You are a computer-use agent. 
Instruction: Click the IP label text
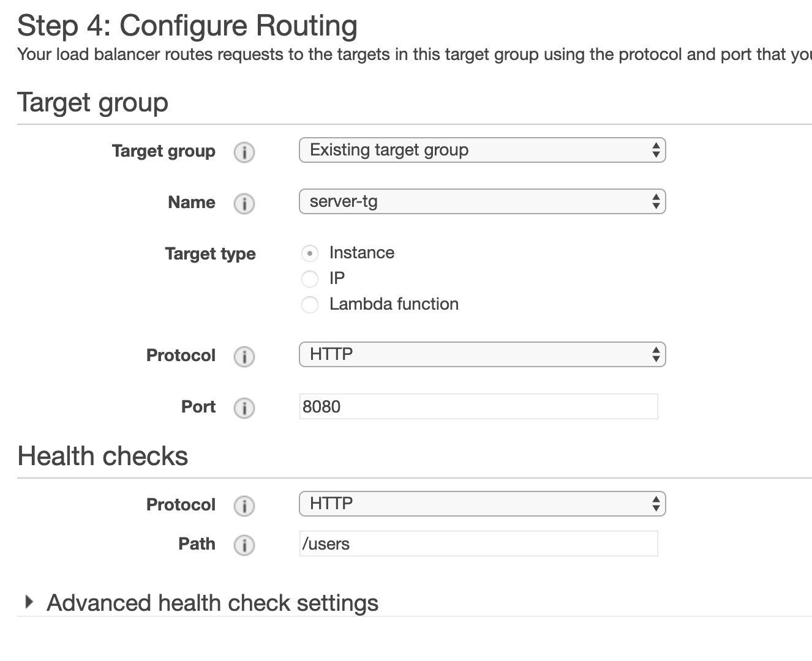tap(337, 278)
